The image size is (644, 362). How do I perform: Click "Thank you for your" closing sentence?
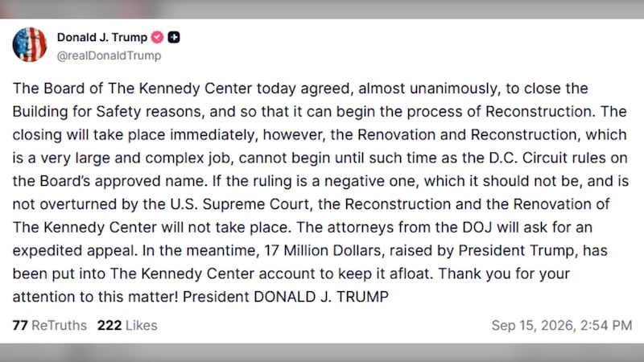coord(505,274)
